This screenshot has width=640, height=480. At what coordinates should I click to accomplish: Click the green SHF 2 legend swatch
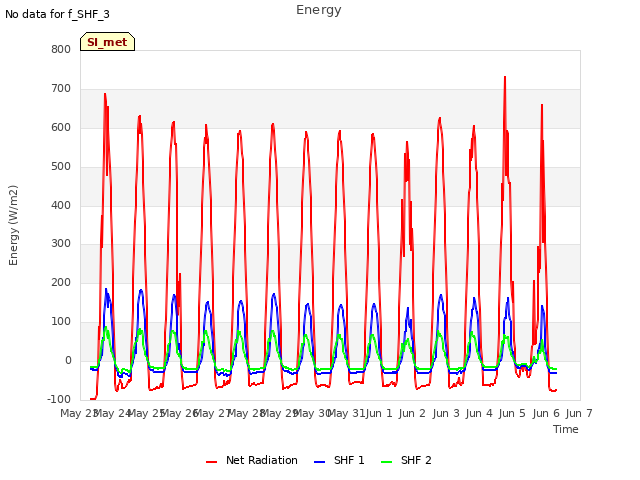386,462
